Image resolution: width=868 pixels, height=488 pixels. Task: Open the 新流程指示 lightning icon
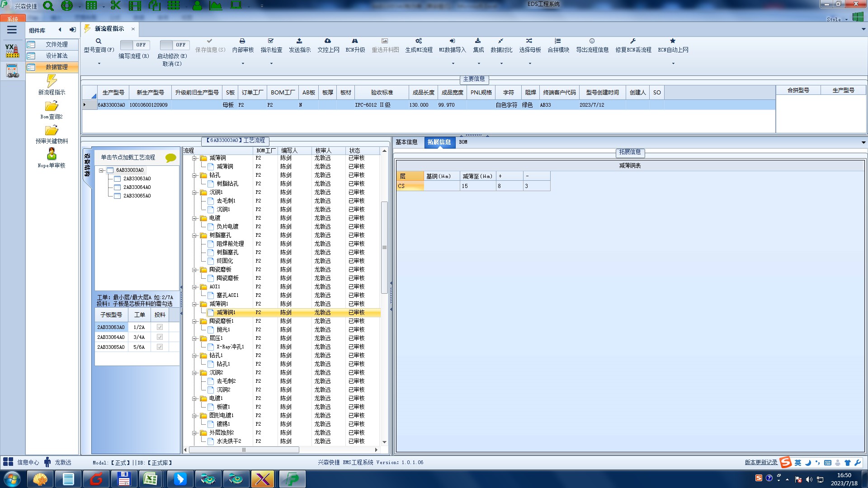coord(52,81)
